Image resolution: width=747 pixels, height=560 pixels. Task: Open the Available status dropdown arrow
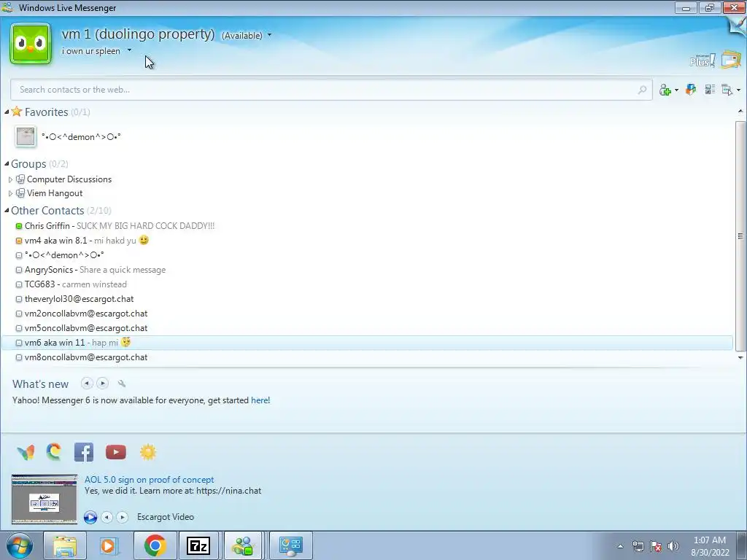click(269, 35)
